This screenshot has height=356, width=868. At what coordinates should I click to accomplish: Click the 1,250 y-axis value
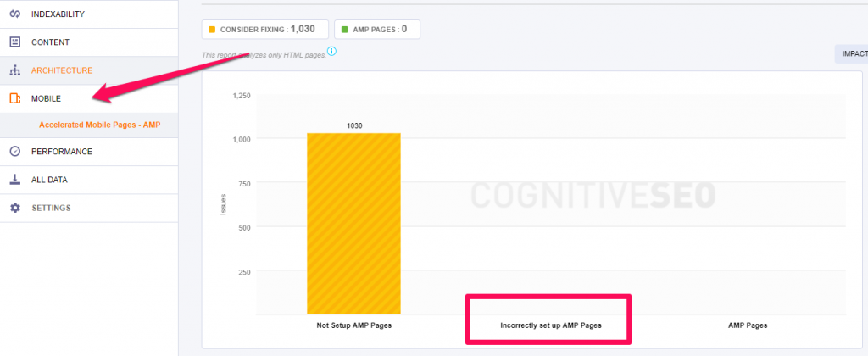(x=242, y=95)
